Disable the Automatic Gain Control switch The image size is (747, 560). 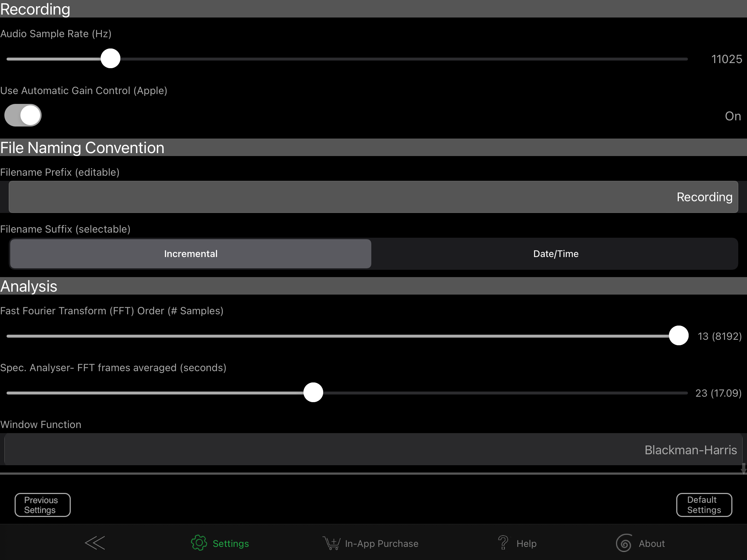pos(23,116)
